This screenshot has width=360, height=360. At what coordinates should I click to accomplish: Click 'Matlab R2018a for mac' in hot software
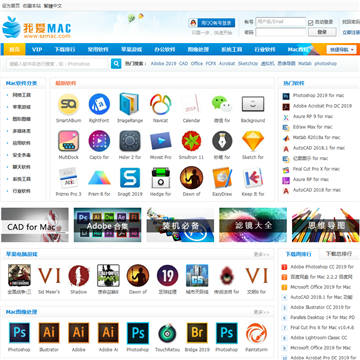pyautogui.click(x=316, y=137)
